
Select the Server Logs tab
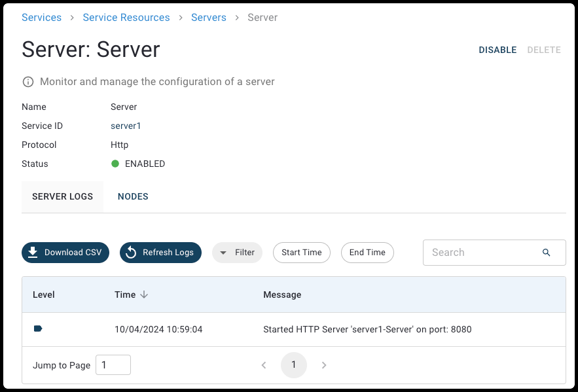[x=63, y=196]
